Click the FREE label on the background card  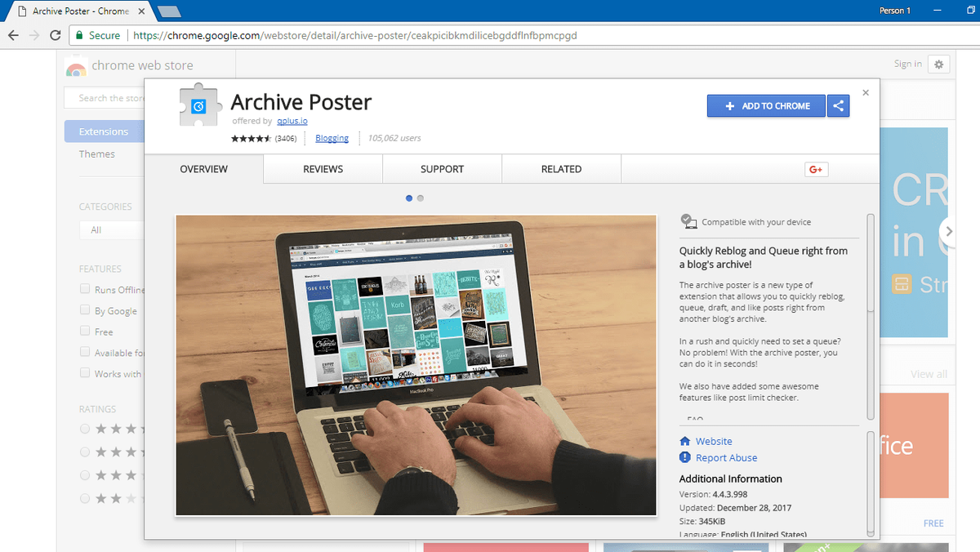pyautogui.click(x=933, y=523)
